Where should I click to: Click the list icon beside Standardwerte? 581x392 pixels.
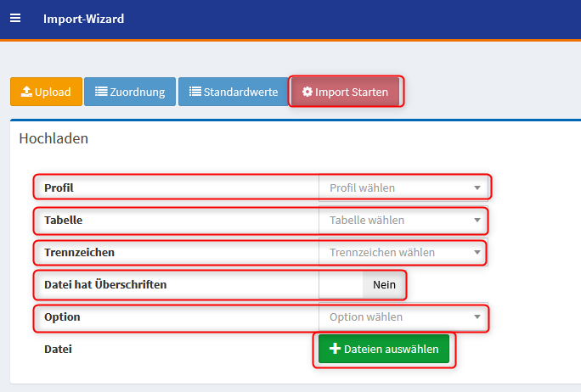click(x=195, y=92)
